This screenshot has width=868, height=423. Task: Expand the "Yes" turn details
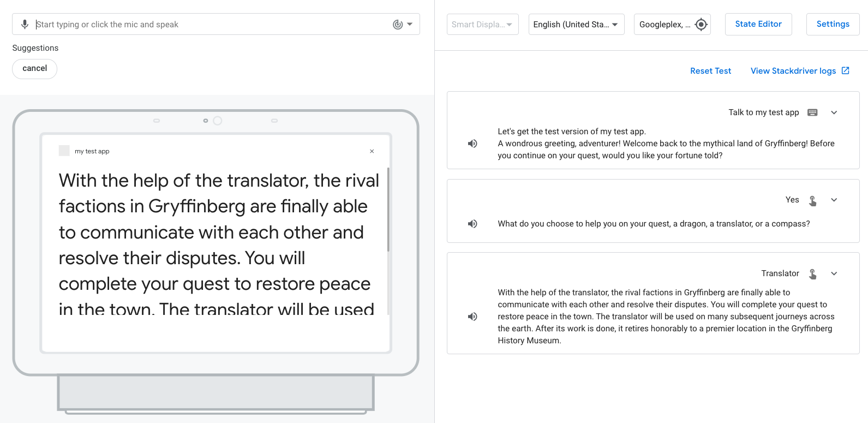coord(834,200)
